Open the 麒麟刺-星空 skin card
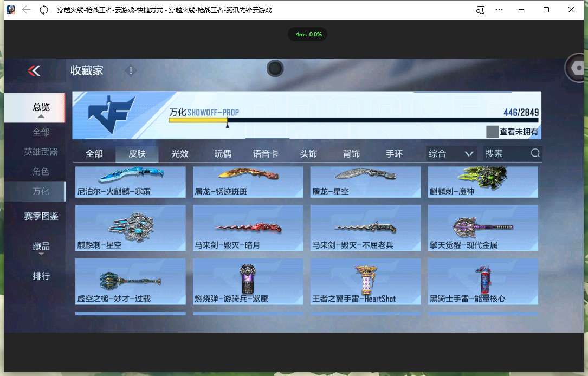588x376 pixels. [x=131, y=228]
